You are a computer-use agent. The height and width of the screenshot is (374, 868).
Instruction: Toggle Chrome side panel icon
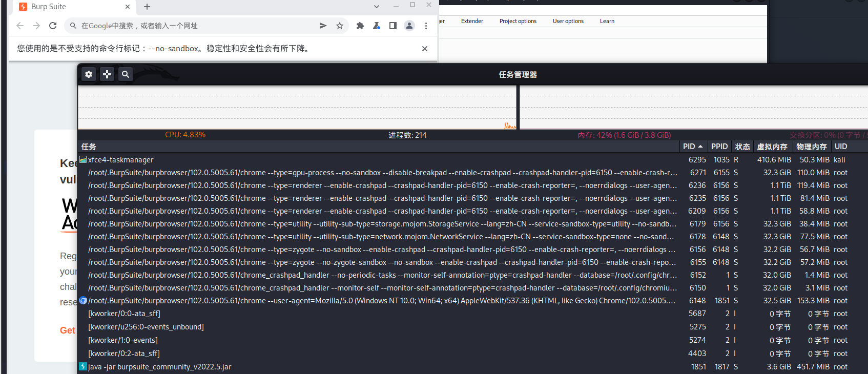[x=393, y=26]
